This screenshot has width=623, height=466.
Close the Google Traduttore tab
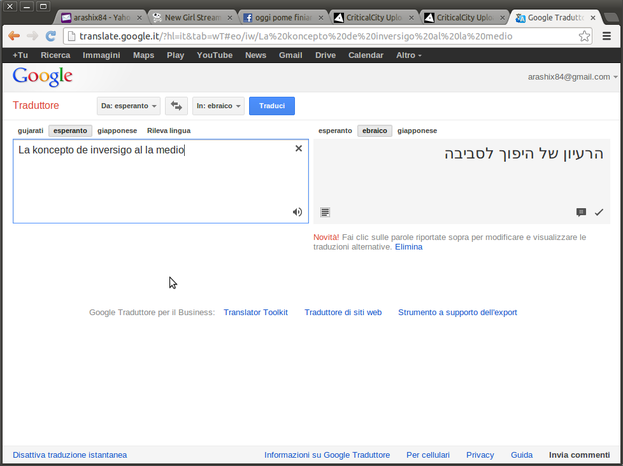[x=593, y=18]
